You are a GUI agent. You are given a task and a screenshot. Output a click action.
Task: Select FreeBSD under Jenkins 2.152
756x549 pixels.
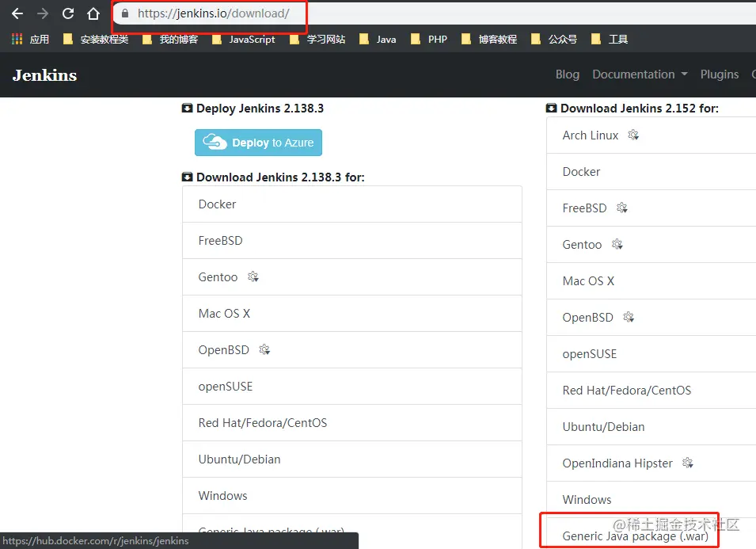click(x=652, y=208)
